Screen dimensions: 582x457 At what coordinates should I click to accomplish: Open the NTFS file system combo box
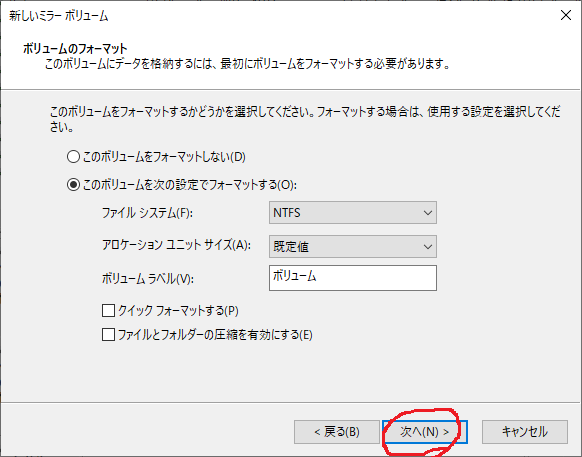[353, 213]
